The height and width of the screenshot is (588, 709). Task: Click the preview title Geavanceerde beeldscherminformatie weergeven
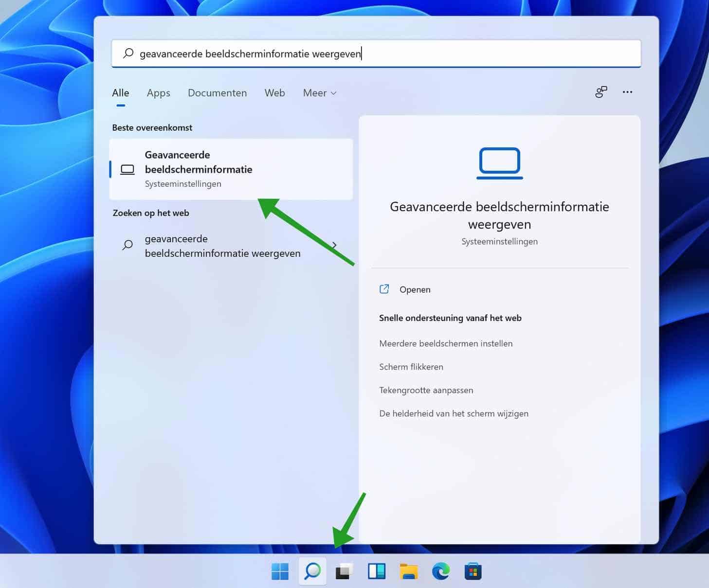(500, 215)
